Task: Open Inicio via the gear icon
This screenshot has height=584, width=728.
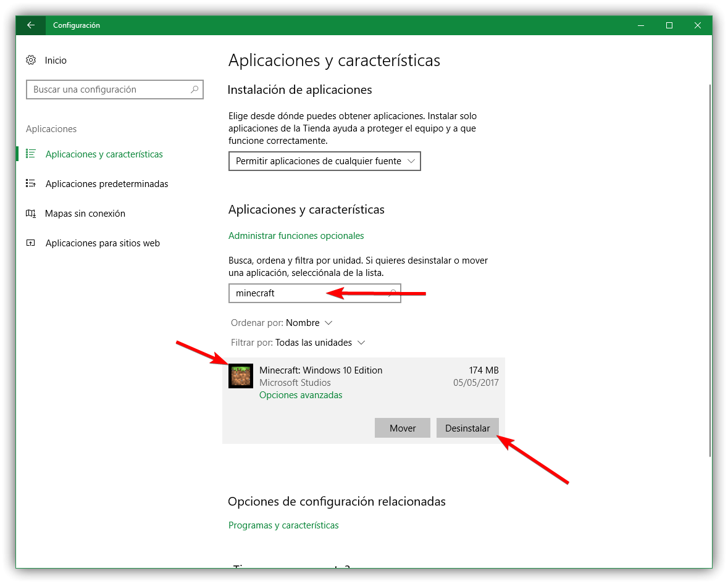Action: tap(31, 60)
